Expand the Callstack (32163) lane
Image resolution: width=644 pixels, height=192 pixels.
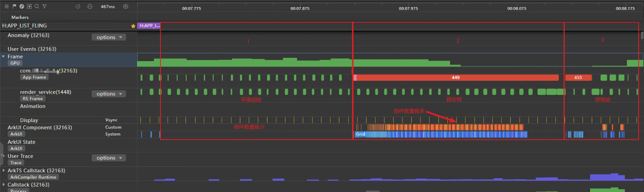[4, 184]
